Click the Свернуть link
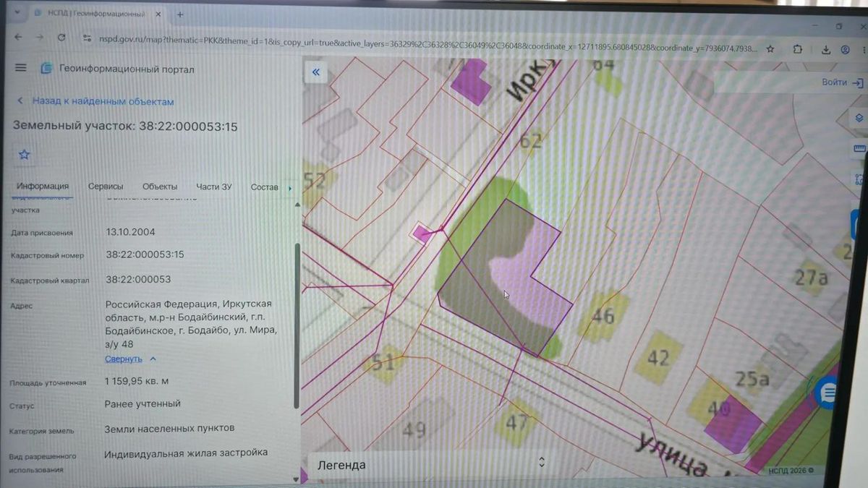Viewport: 868px width, 488px height. point(123,359)
